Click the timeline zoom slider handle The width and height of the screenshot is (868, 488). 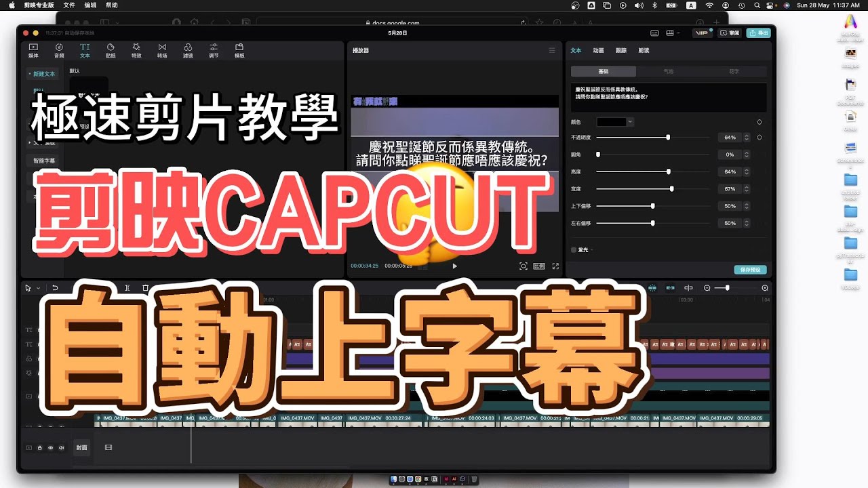click(x=727, y=288)
